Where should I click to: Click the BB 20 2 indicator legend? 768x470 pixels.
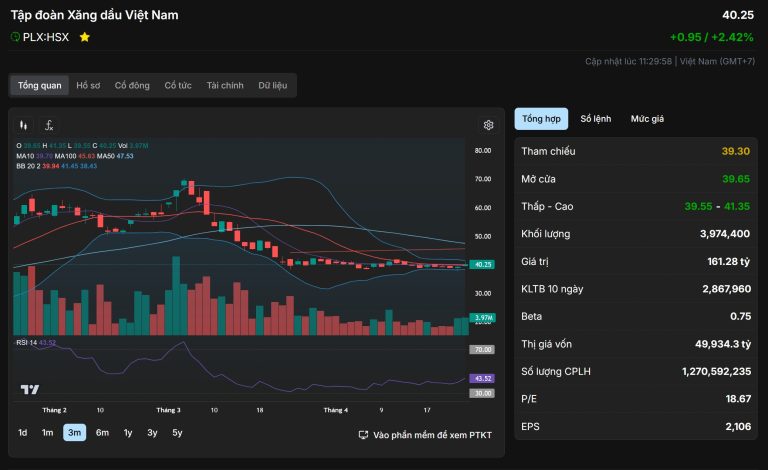coord(56,166)
